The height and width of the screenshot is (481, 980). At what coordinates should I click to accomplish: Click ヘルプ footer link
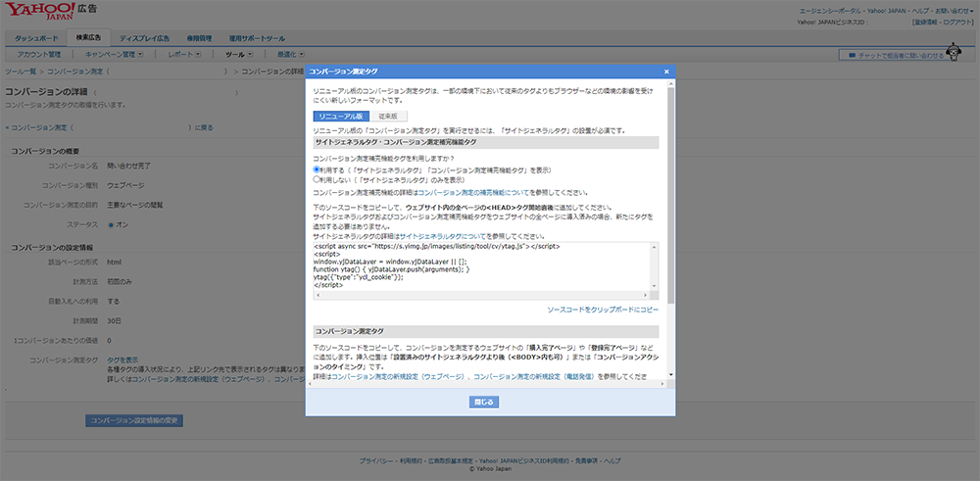click(x=612, y=460)
